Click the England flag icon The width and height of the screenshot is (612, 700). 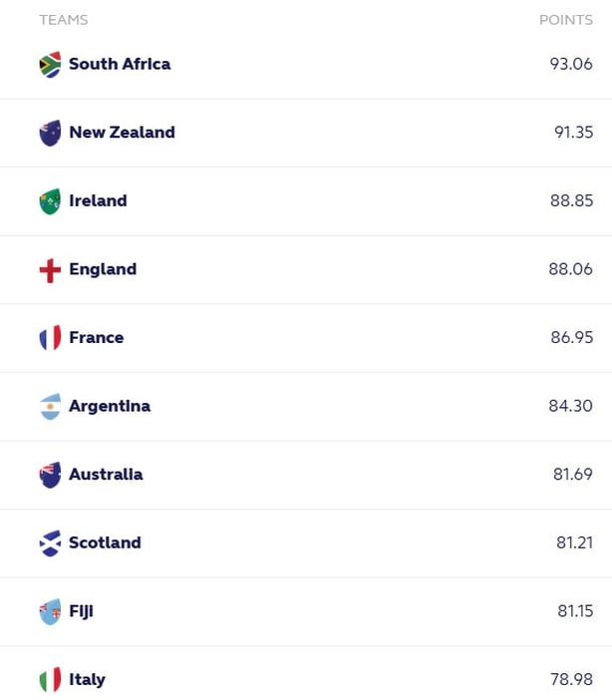coord(50,270)
